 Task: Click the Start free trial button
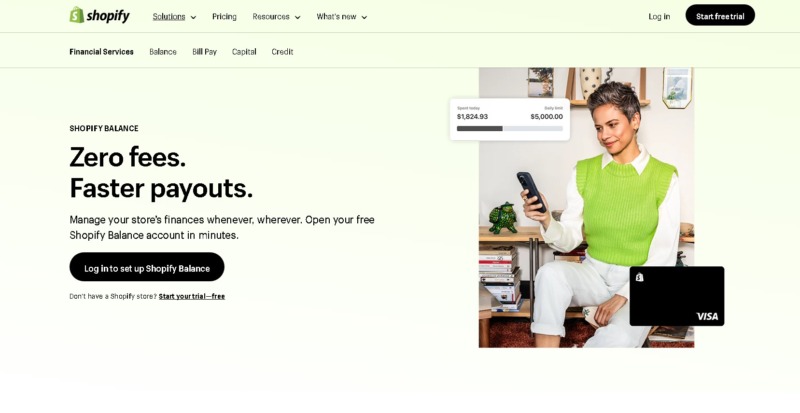tap(720, 15)
